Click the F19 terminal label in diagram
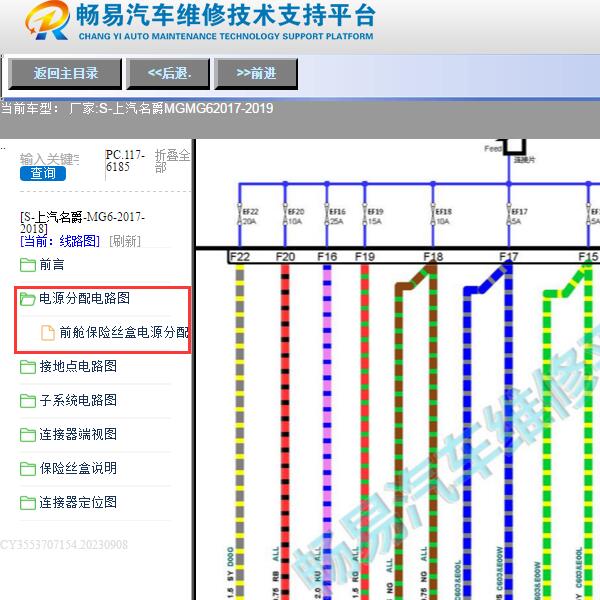The width and height of the screenshot is (600, 600). click(364, 257)
